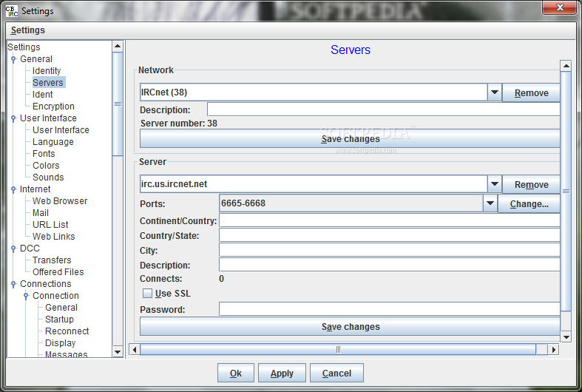Click horizontal scrollbar right arrow

pyautogui.click(x=553, y=349)
